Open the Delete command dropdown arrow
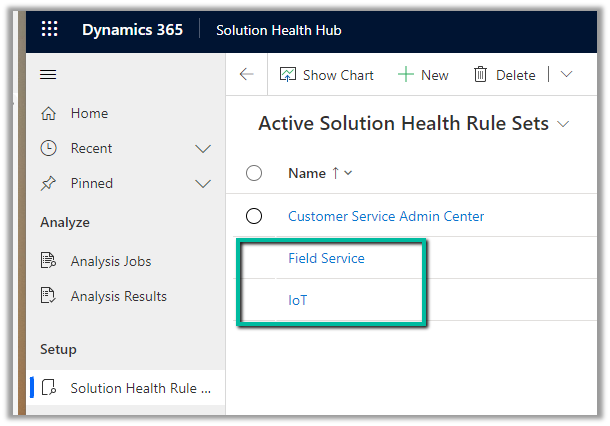This screenshot has width=610, height=426. point(566,75)
